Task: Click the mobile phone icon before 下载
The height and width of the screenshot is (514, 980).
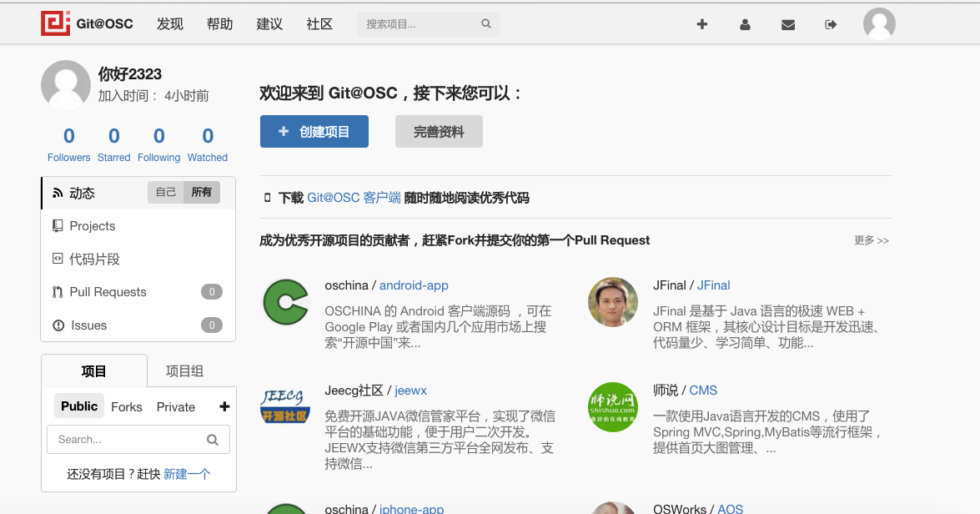Action: coord(267,198)
